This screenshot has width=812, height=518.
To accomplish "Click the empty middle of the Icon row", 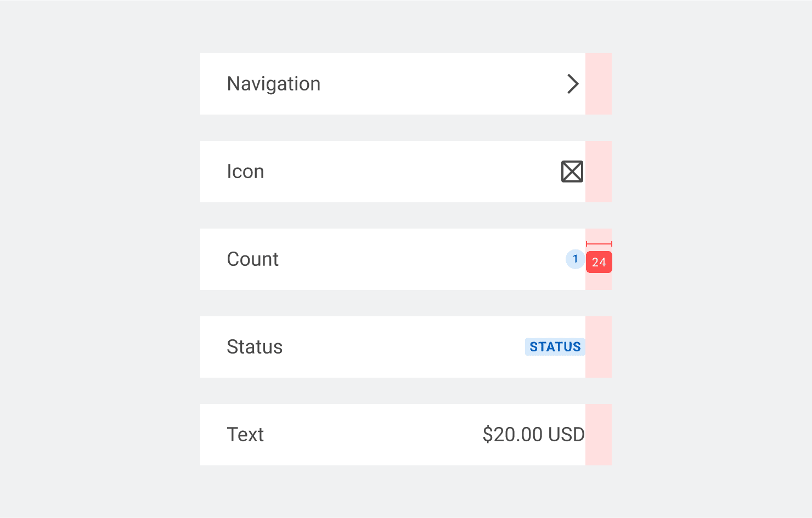I will click(x=411, y=172).
